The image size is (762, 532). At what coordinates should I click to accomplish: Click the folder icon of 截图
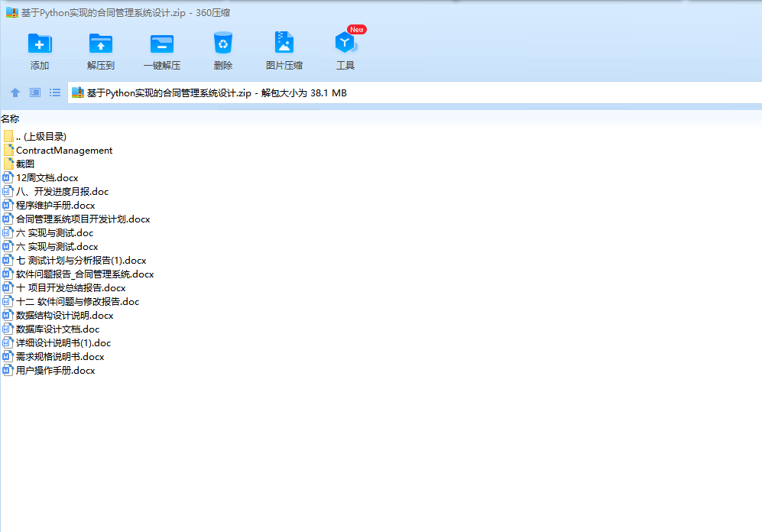tap(8, 164)
